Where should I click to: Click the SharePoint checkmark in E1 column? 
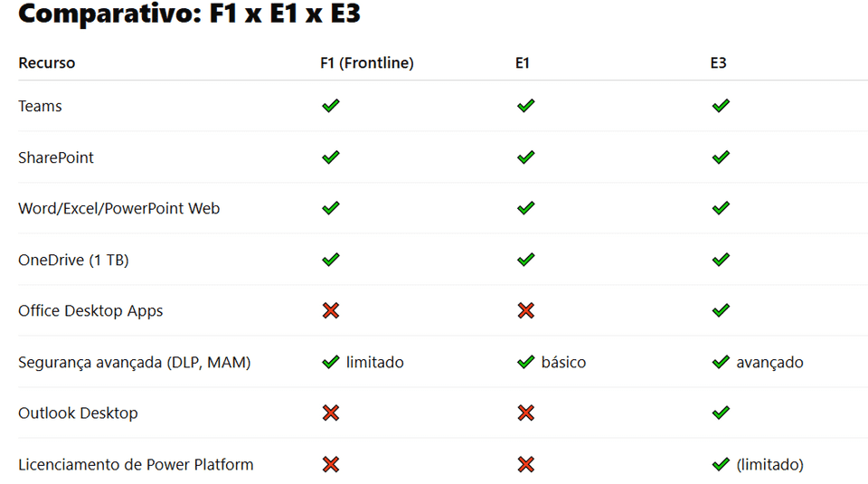pos(525,157)
